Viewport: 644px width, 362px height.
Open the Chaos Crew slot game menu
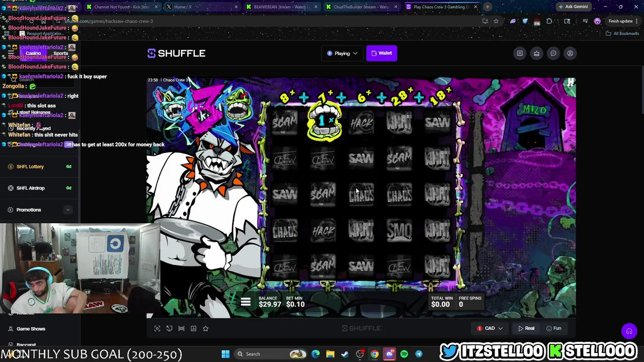(246, 302)
